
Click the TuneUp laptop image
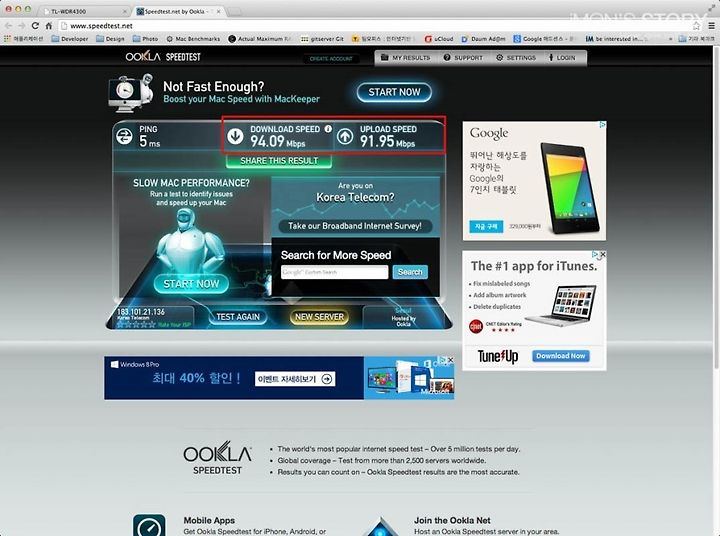[x=560, y=305]
